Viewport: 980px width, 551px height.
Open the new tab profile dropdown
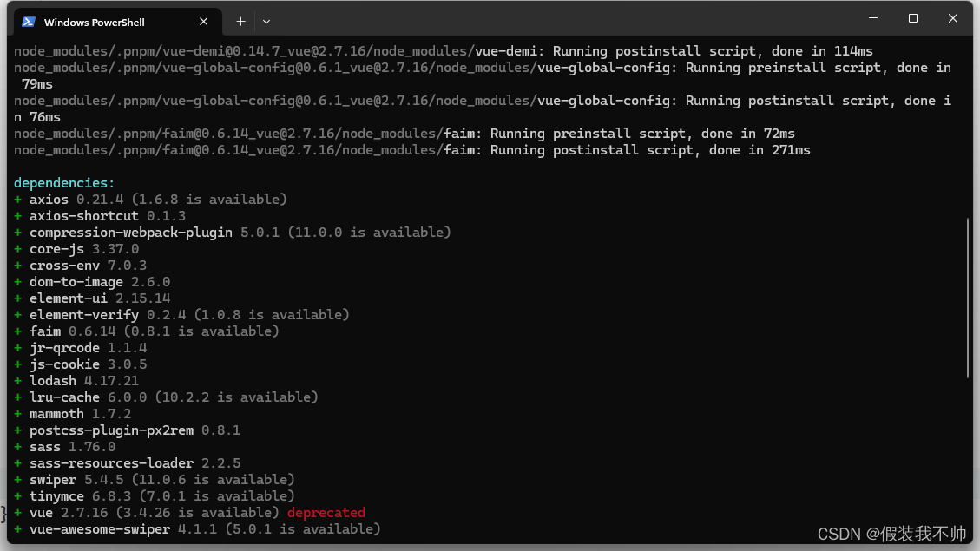click(x=266, y=21)
